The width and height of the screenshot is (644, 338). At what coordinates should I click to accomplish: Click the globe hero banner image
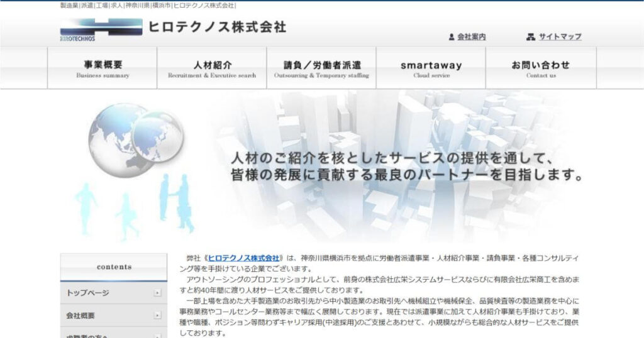coord(322,166)
